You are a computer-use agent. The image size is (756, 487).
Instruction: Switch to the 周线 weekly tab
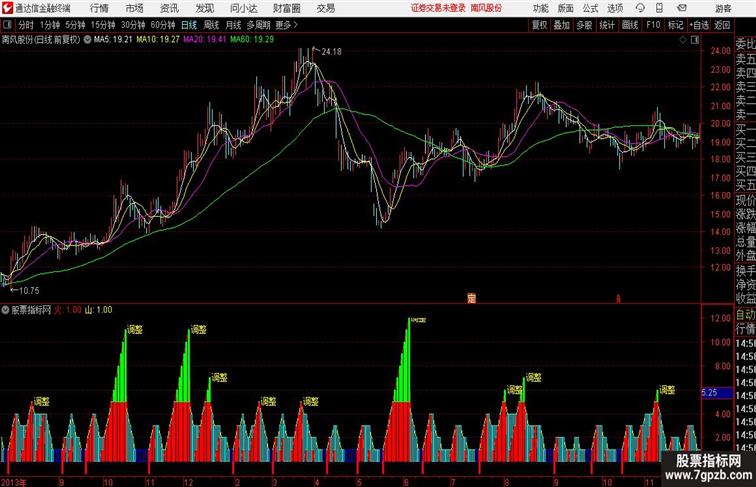(211, 25)
